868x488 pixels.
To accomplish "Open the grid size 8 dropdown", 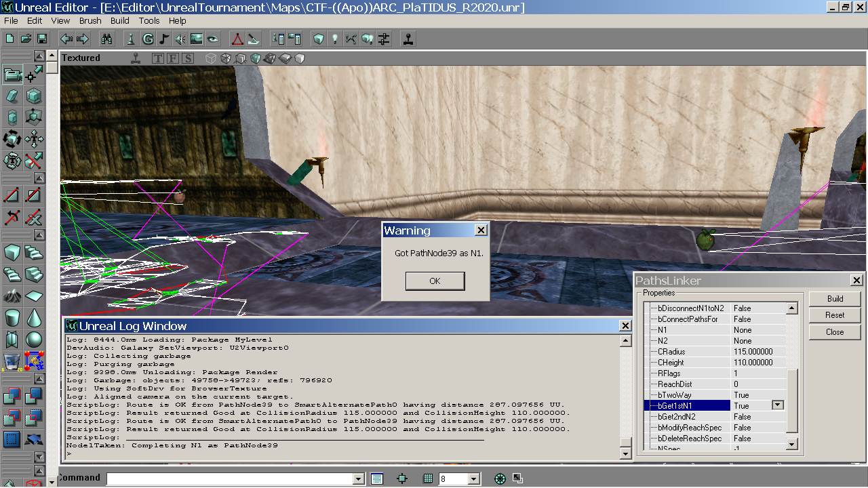I will click(473, 479).
